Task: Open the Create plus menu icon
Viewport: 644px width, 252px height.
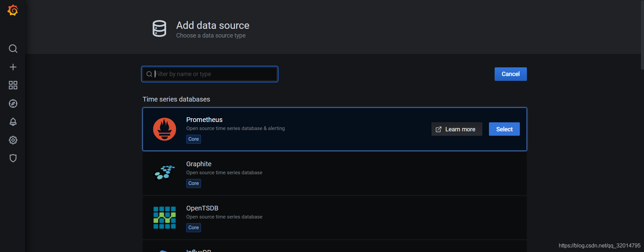Action: coord(13,67)
